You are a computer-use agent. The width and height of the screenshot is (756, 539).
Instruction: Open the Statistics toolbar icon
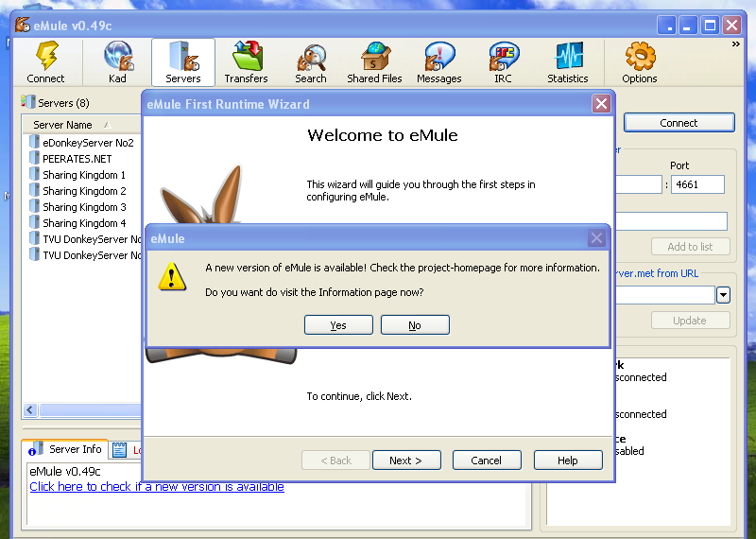(568, 56)
